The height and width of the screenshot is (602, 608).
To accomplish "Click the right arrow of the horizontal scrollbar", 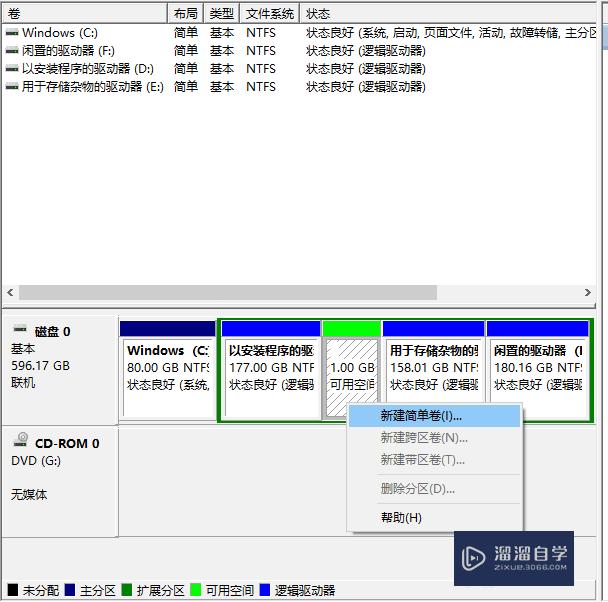I will point(588,292).
